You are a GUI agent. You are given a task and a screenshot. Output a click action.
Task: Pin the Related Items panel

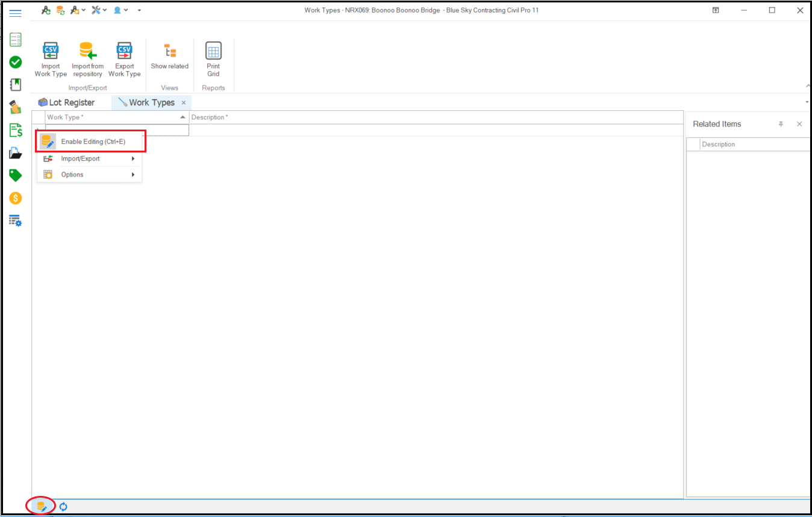coord(781,124)
